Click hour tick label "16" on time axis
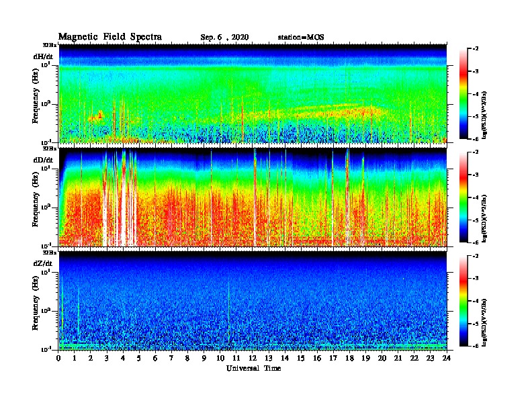This screenshot has height=411, width=532. (x=317, y=359)
